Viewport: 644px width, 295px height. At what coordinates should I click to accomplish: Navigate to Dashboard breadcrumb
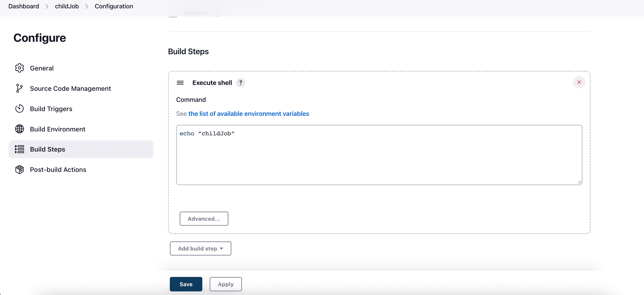23,6
